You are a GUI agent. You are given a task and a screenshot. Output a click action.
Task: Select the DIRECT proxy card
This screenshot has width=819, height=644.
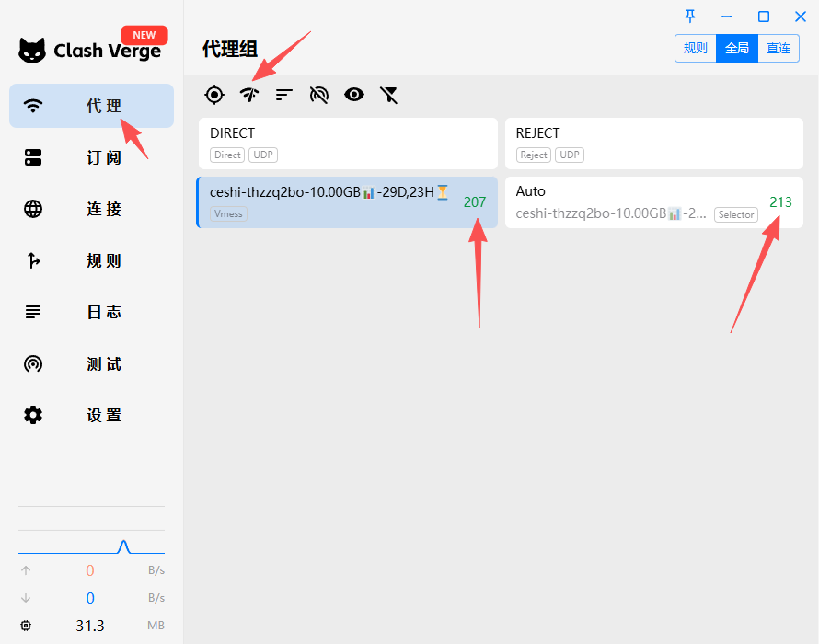tap(348, 144)
